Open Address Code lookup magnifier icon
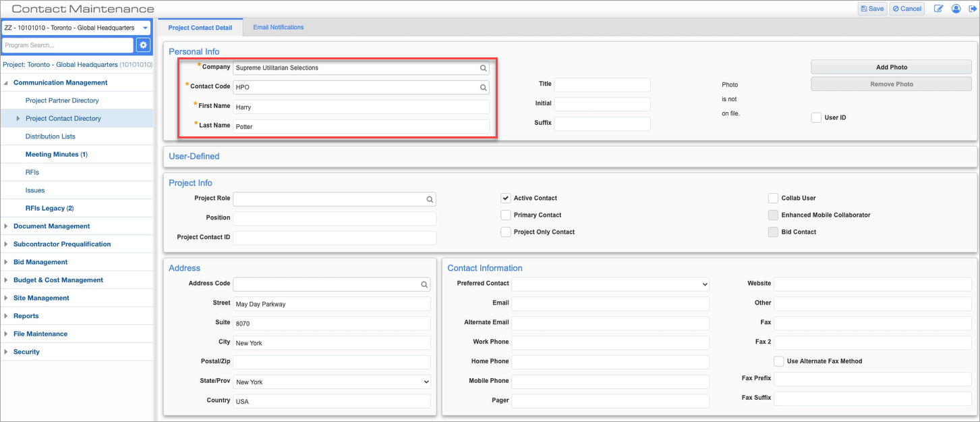The height and width of the screenshot is (422, 980). pyautogui.click(x=424, y=284)
